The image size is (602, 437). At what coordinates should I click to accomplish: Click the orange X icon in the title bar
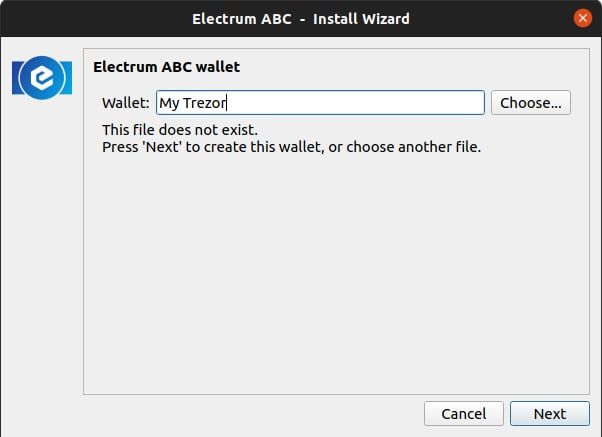pyautogui.click(x=582, y=18)
